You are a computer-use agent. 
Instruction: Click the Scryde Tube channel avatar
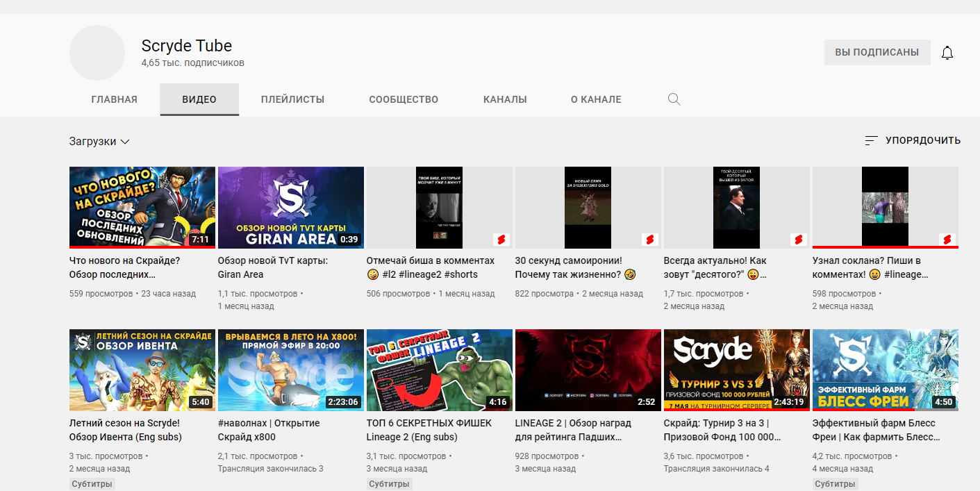coord(97,53)
